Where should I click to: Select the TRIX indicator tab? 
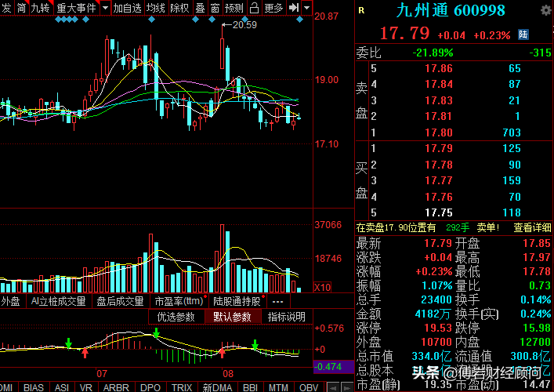point(182,387)
